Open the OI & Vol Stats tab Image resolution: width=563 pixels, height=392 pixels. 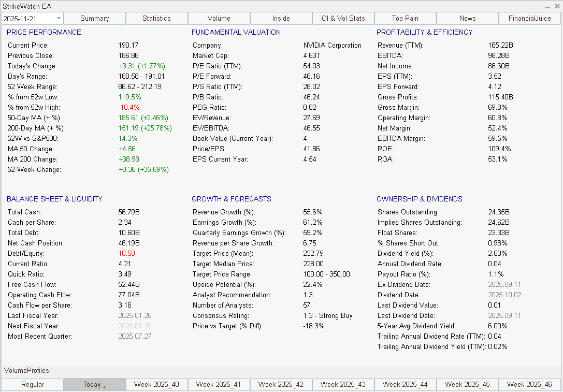point(343,18)
